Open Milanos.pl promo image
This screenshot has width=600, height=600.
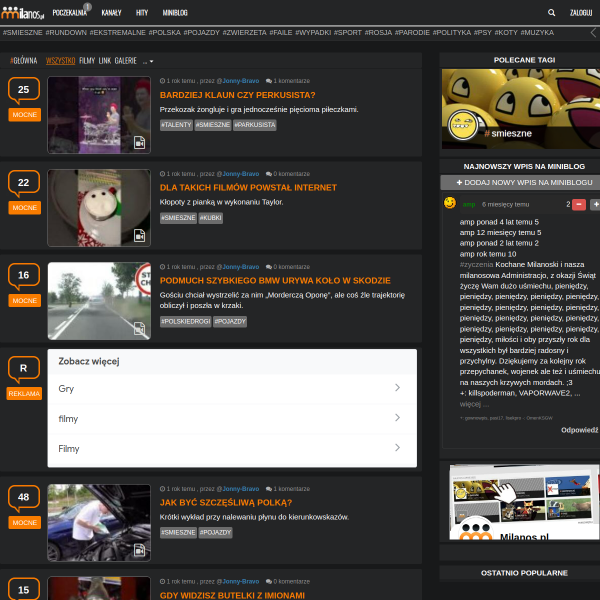(x=524, y=502)
